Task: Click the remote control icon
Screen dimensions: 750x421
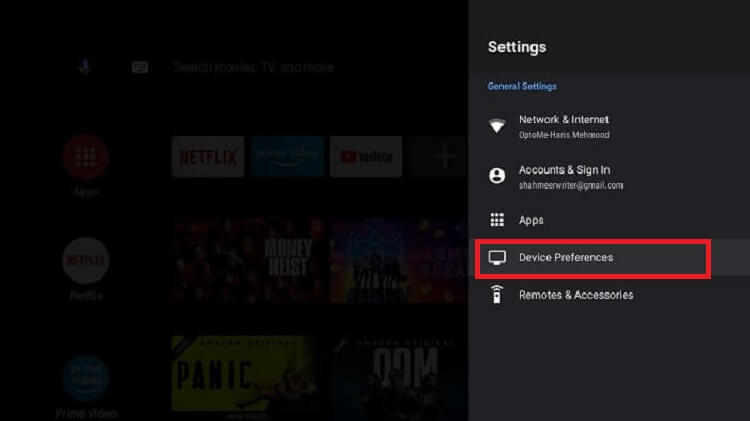Action: 497,294
